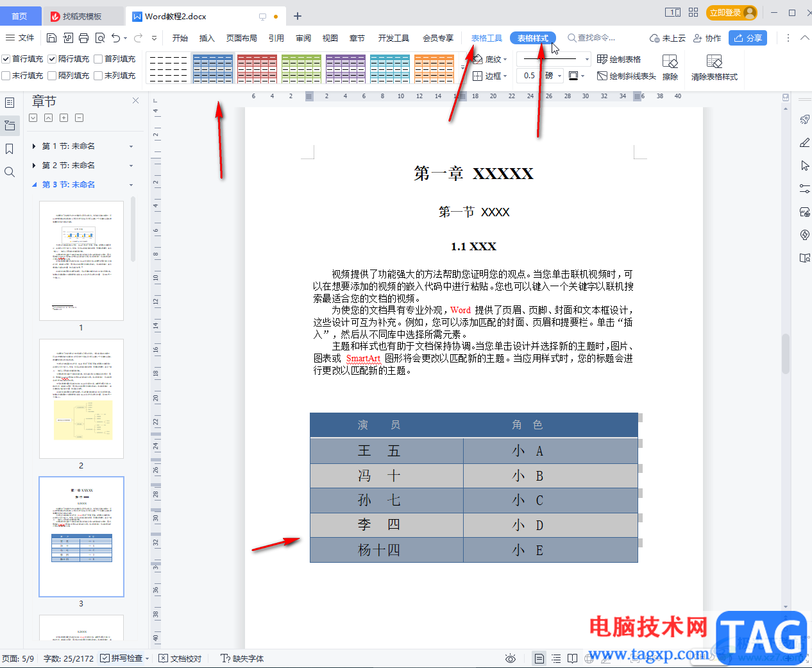812x668 pixels.
Task: Open the 页面布局 tab
Action: click(x=242, y=39)
